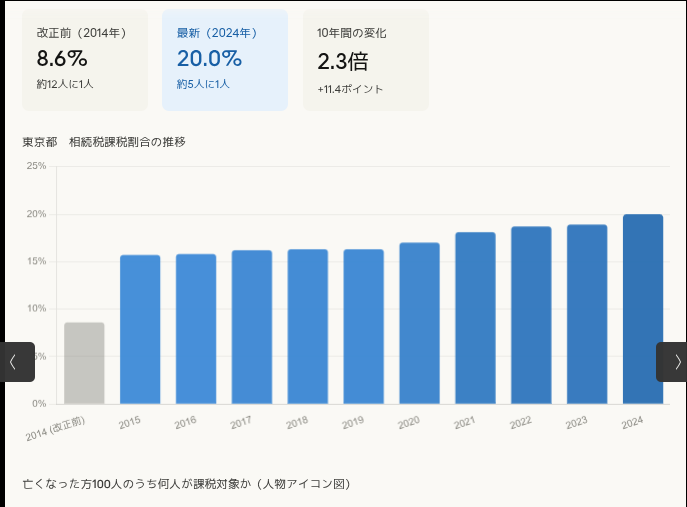
Task: Click the 25% y-axis label
Action: 36,166
